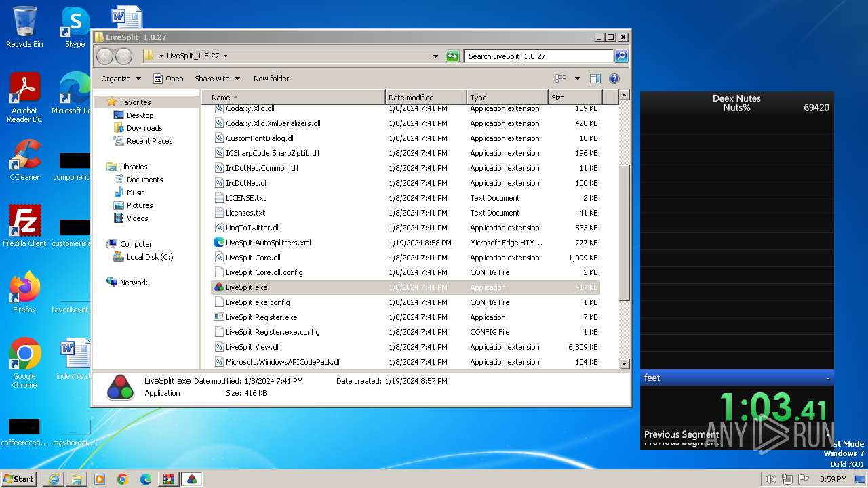Sort by Date modified column header
The height and width of the screenshot is (488, 868).
click(x=426, y=98)
